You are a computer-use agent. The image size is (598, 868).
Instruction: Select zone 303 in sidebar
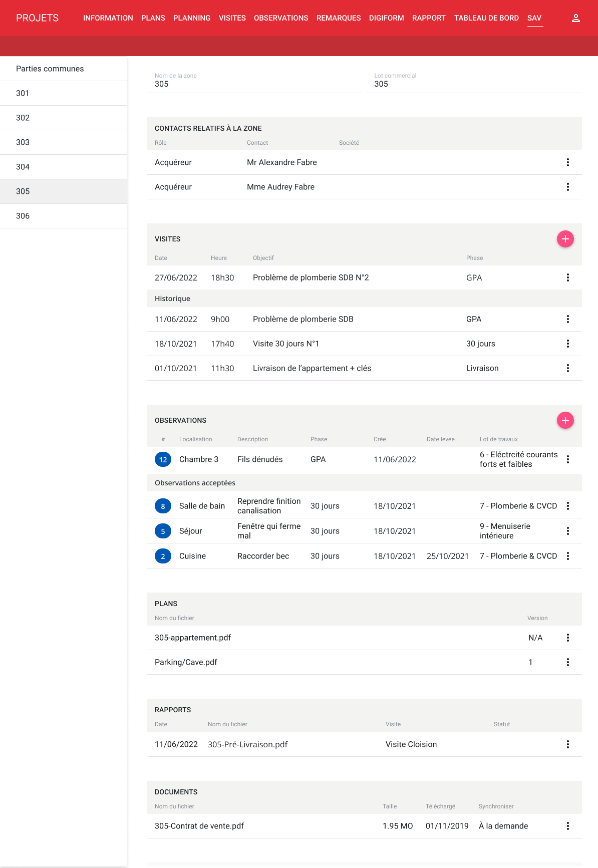point(23,142)
